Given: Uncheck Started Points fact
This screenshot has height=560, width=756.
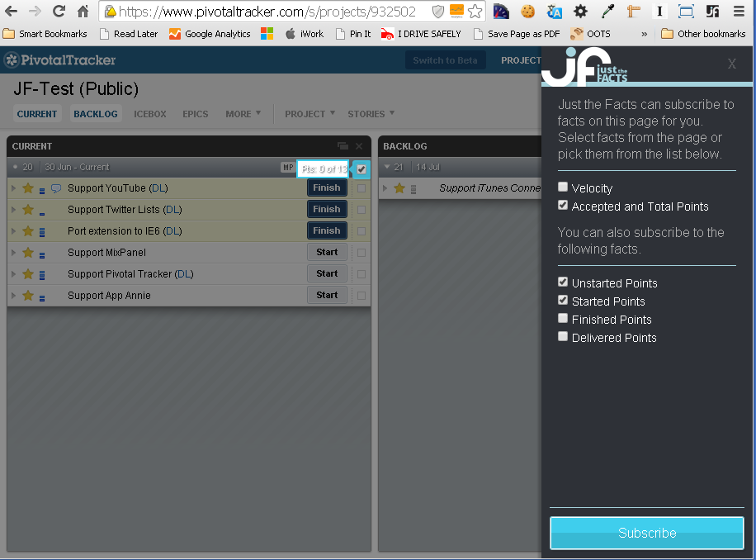Looking at the screenshot, I should [563, 300].
